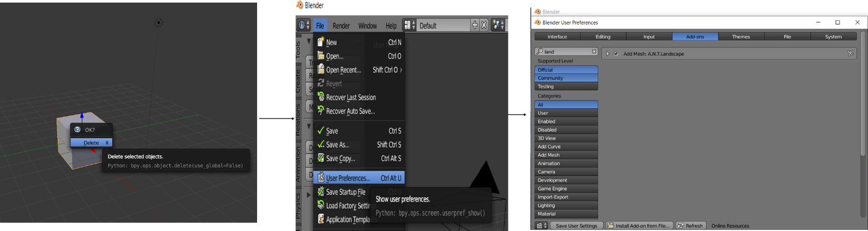Click Save User Settings button
The height and width of the screenshot is (231, 868).
tap(576, 226)
